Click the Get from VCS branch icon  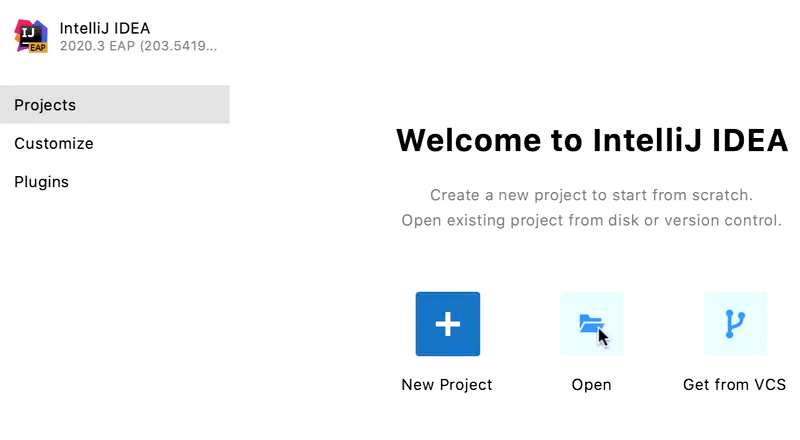(735, 324)
